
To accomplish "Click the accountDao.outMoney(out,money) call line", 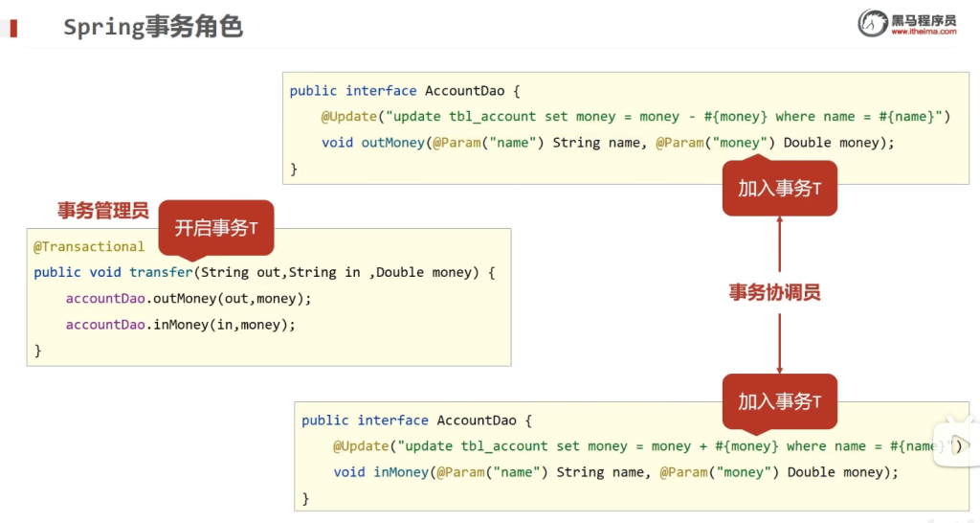I will [x=189, y=299].
